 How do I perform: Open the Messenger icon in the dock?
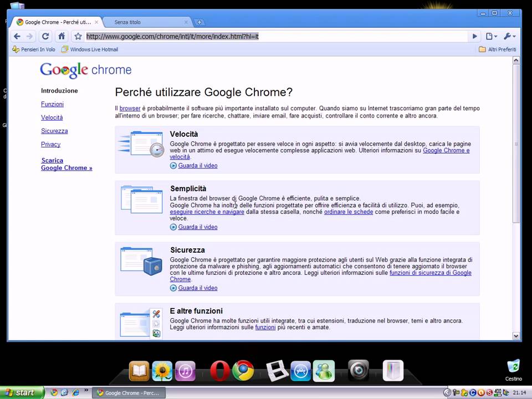[x=324, y=371]
